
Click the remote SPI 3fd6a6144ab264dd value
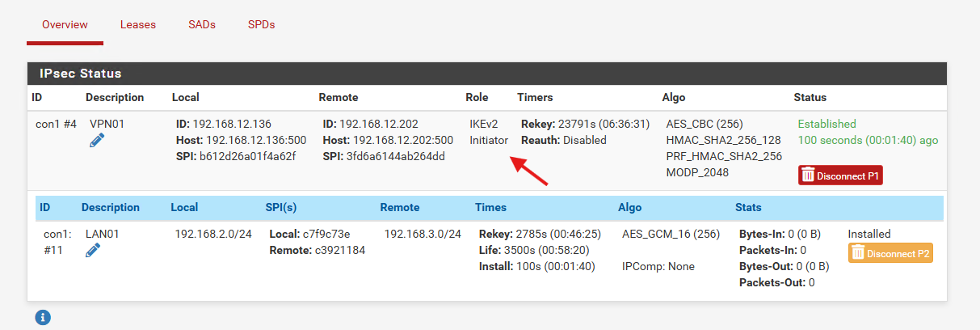tap(396, 156)
